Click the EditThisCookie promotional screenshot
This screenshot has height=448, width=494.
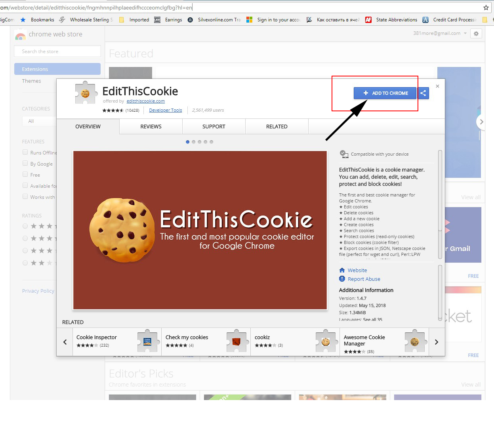(x=200, y=230)
